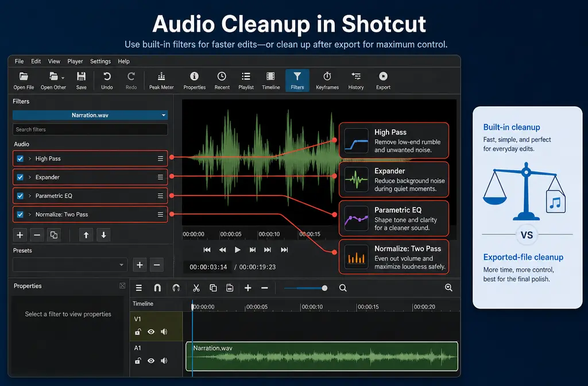588x386 pixels.
Task: Open the Narration.wav source dropdown
Action: (x=90, y=115)
